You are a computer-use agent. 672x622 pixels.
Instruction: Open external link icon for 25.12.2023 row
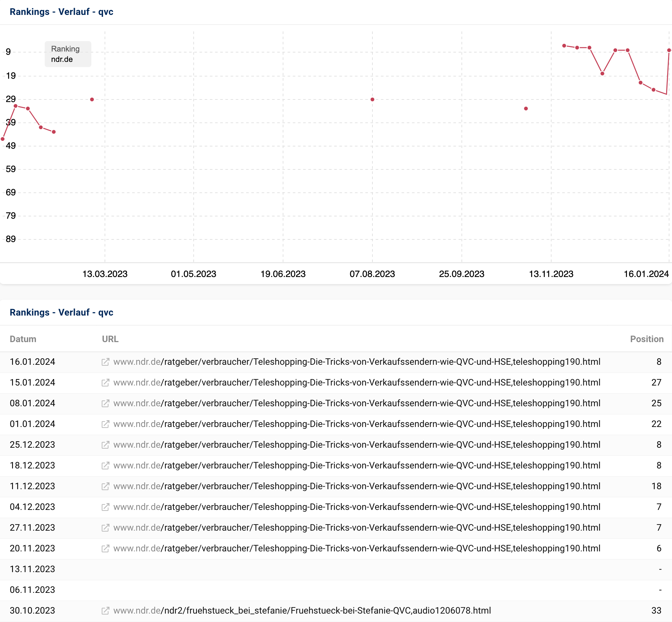105,444
